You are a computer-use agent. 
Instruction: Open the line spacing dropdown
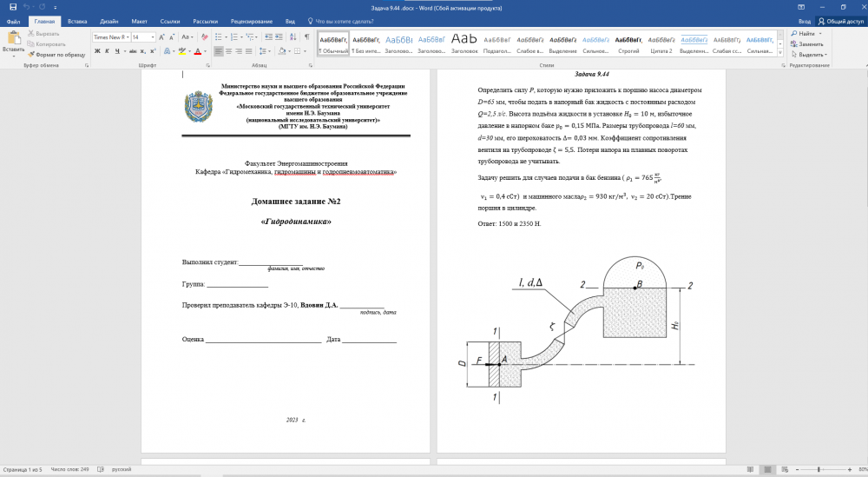pos(265,51)
